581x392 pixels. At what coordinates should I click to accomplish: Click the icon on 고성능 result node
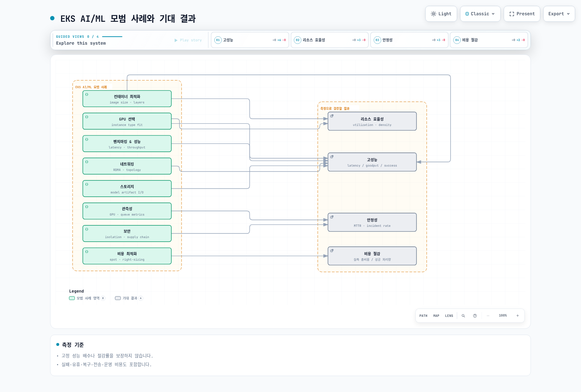pos(332,156)
